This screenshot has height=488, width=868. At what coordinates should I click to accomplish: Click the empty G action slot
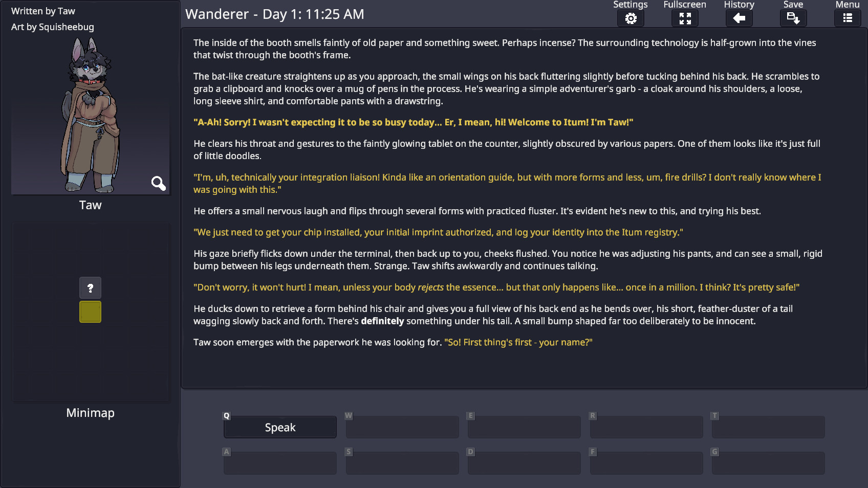pyautogui.click(x=768, y=463)
